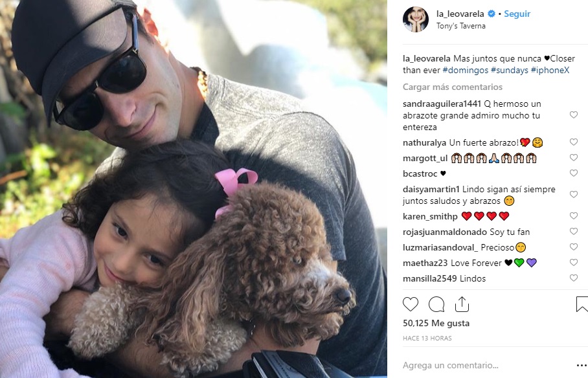Like the post with the large heart icon

(x=411, y=304)
